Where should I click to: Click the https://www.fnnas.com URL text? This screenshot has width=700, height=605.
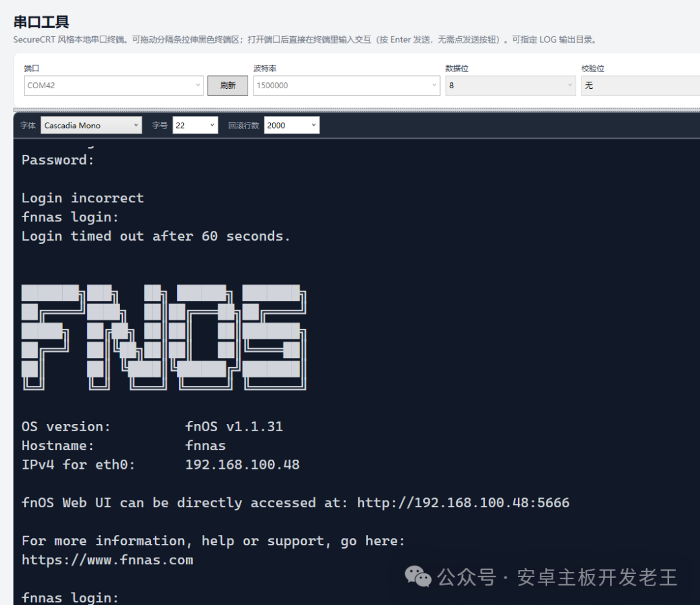(108, 560)
